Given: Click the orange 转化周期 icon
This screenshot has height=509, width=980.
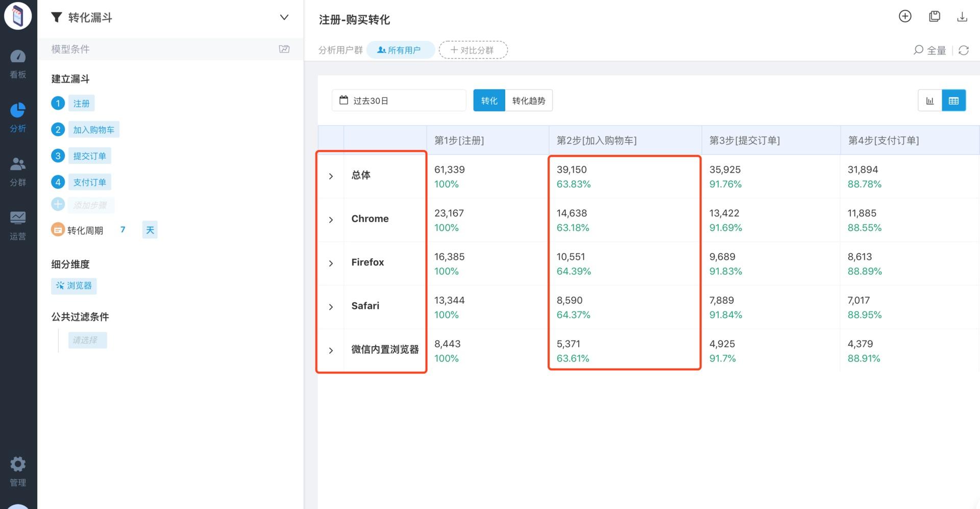Looking at the screenshot, I should pyautogui.click(x=58, y=230).
